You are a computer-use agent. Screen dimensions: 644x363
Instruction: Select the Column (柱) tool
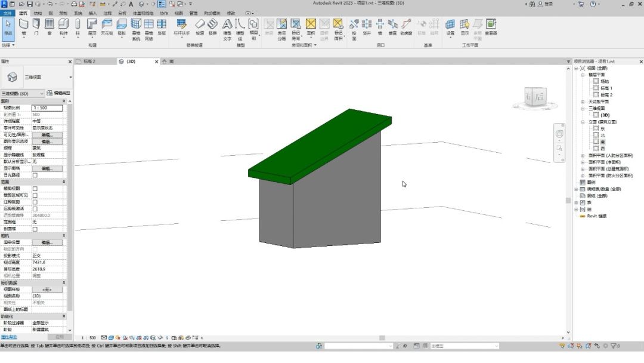pyautogui.click(x=78, y=27)
